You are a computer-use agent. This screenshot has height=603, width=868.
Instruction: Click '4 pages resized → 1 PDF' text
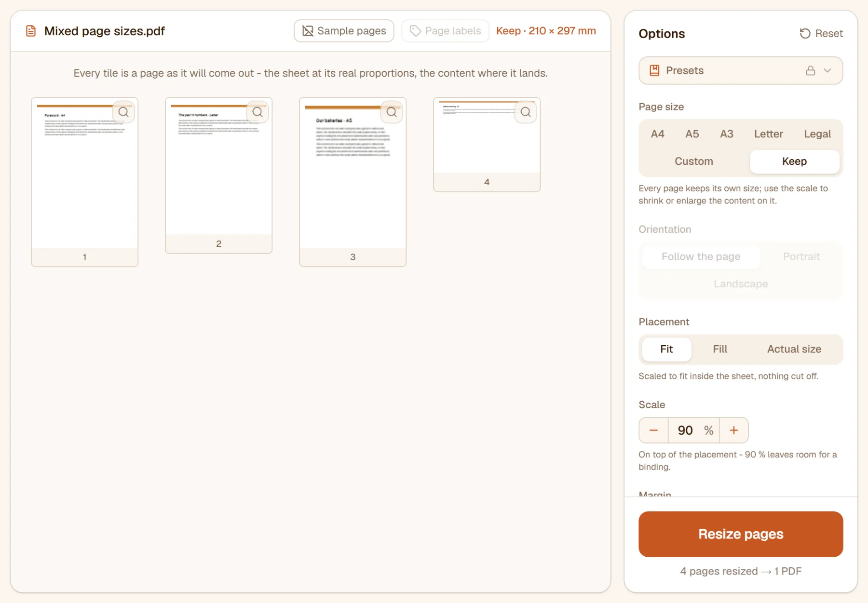click(x=741, y=571)
